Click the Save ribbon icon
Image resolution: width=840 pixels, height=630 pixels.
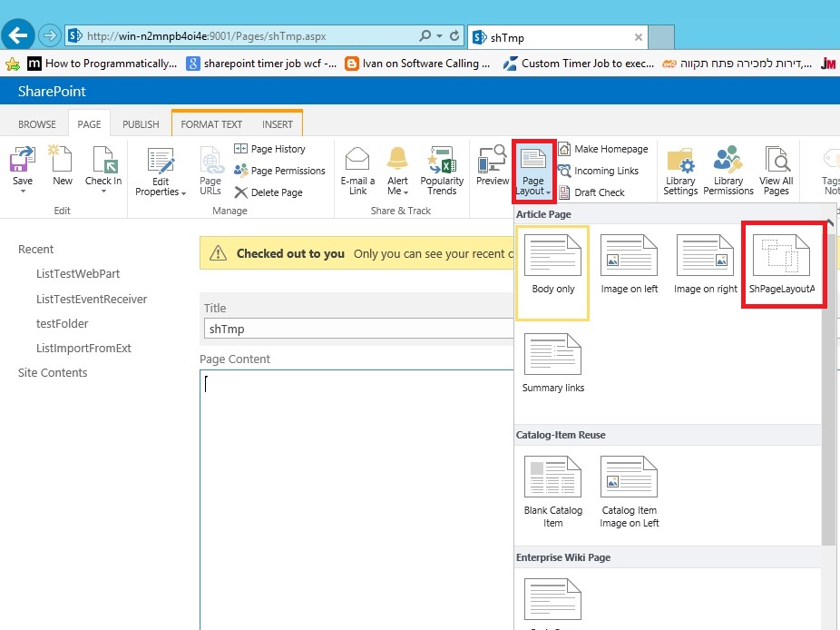pyautogui.click(x=23, y=160)
